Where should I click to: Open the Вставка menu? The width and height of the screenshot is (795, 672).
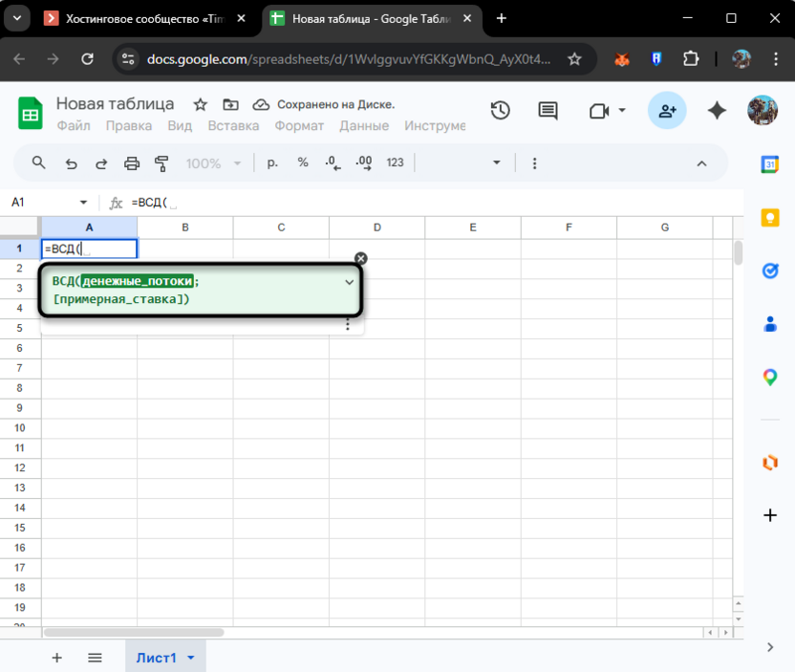[x=233, y=125]
